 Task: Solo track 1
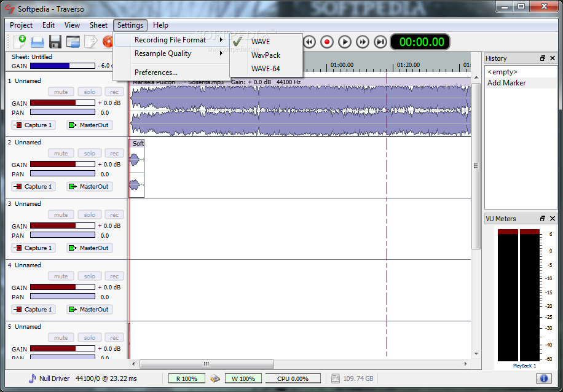(90, 92)
